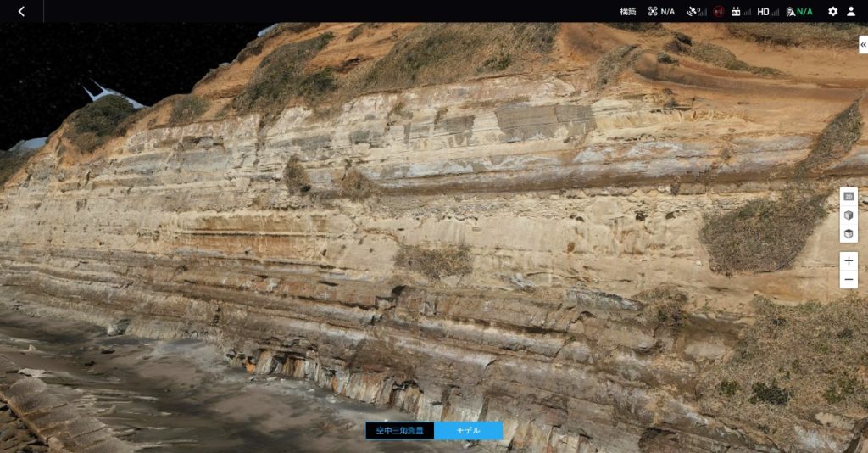Go back using the top-left arrow
The width and height of the screenshot is (868, 453).
tap(21, 11)
